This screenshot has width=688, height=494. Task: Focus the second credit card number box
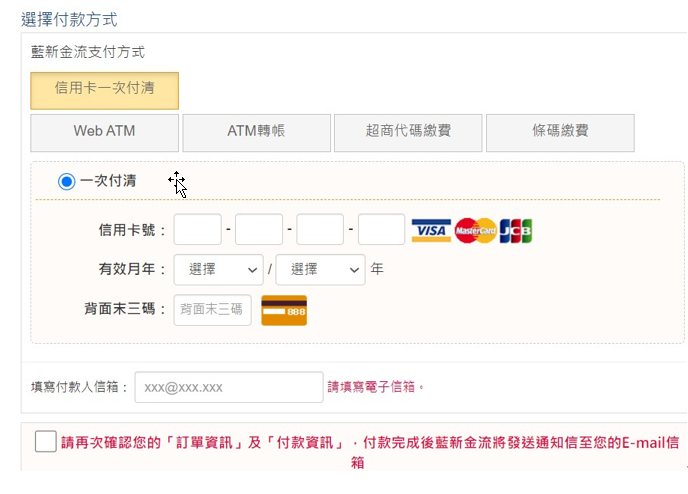coord(259,230)
